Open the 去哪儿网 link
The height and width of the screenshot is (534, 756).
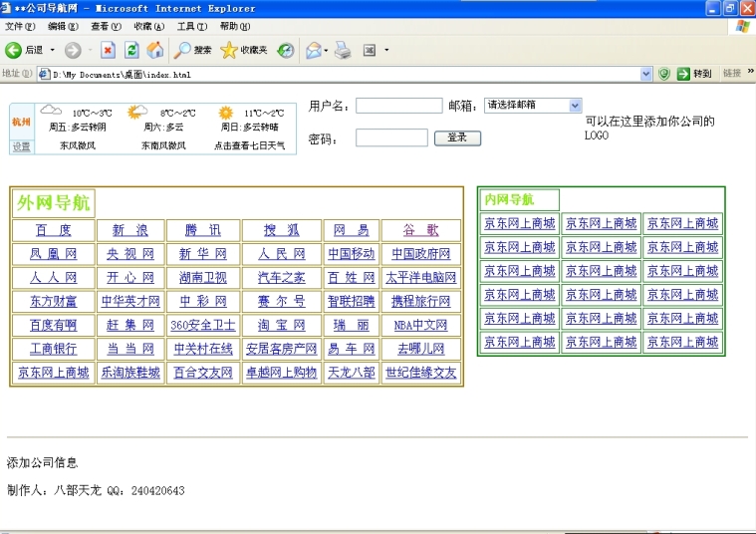[421, 349]
